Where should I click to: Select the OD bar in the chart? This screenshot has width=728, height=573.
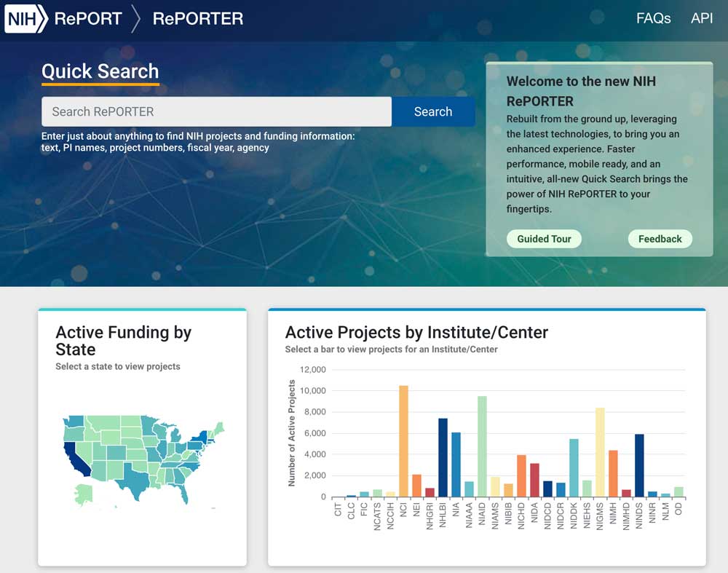[678, 491]
